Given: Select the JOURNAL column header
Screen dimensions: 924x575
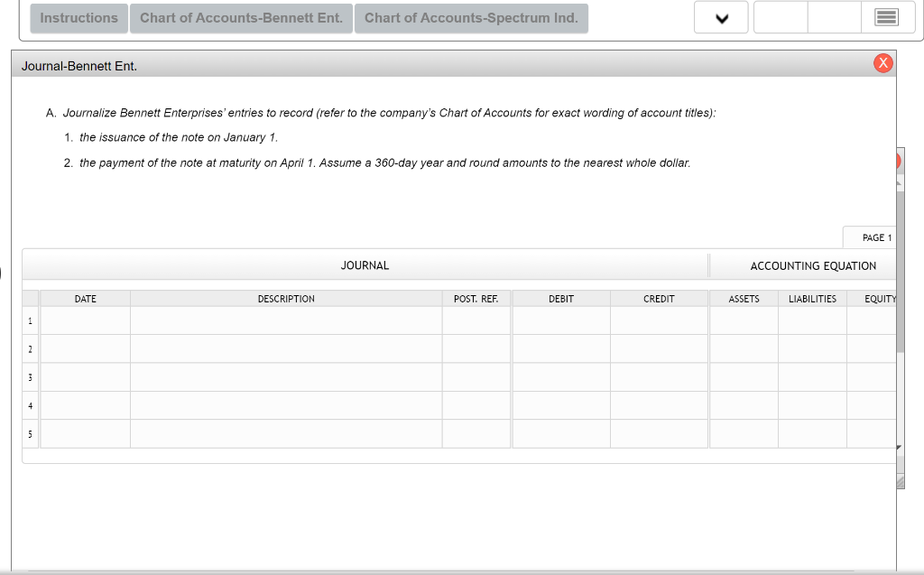Looking at the screenshot, I should pyautogui.click(x=365, y=265).
